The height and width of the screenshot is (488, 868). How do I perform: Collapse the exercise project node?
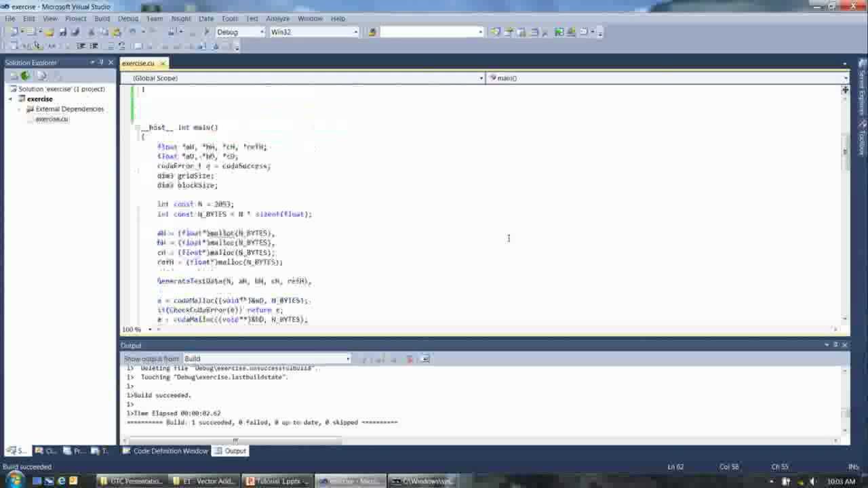[x=11, y=99]
